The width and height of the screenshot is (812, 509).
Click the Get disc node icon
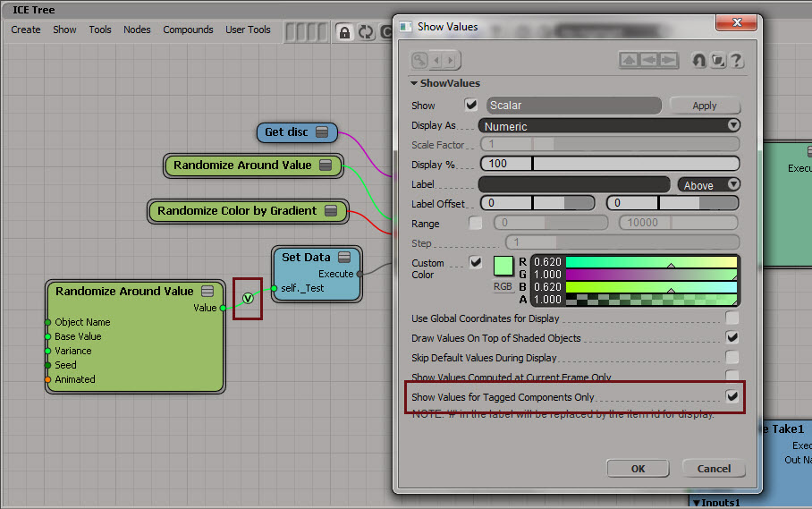pos(322,132)
